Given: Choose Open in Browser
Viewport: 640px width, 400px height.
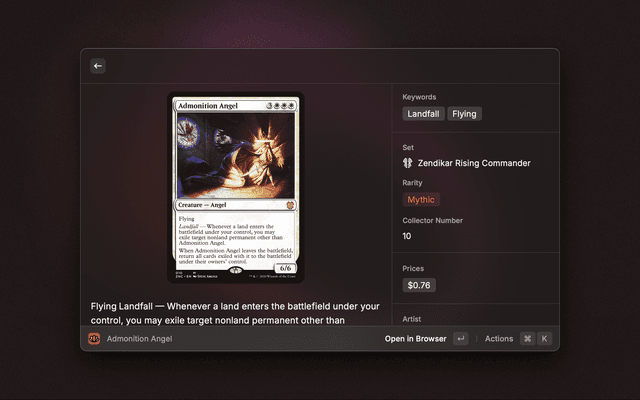Looking at the screenshot, I should pyautogui.click(x=415, y=339).
